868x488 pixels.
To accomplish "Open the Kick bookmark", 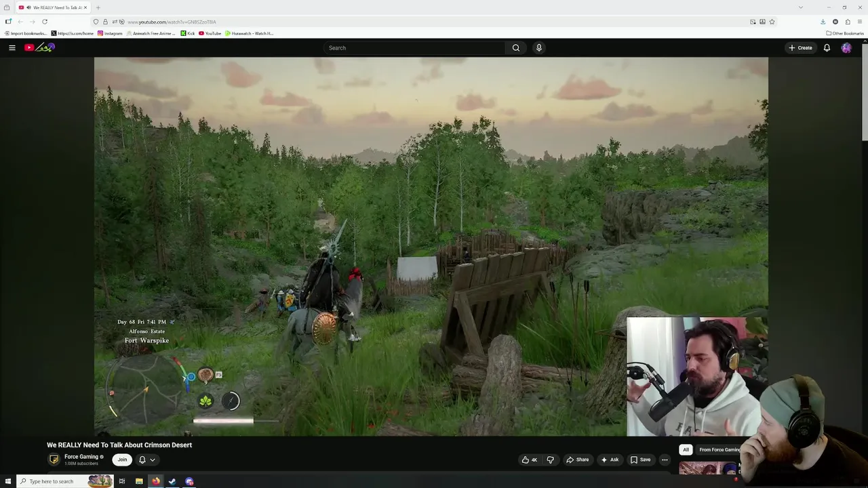I will click(188, 33).
